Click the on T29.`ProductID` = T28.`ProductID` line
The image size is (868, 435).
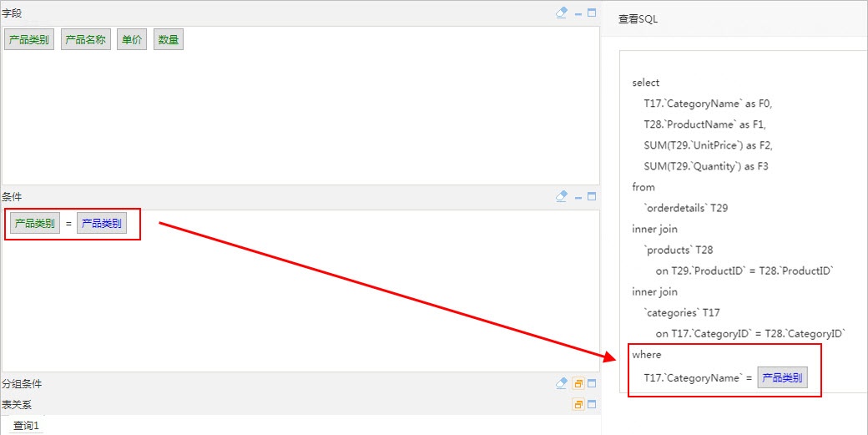click(744, 271)
